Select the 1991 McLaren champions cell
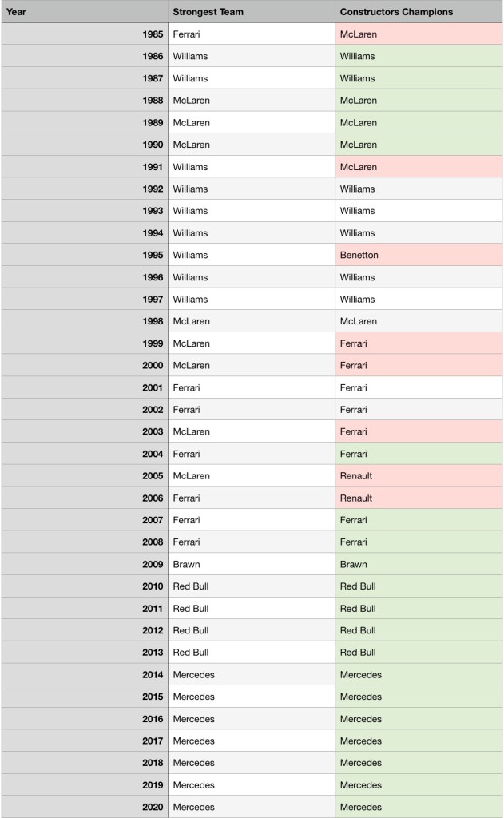This screenshot has height=818, width=504. [x=419, y=167]
